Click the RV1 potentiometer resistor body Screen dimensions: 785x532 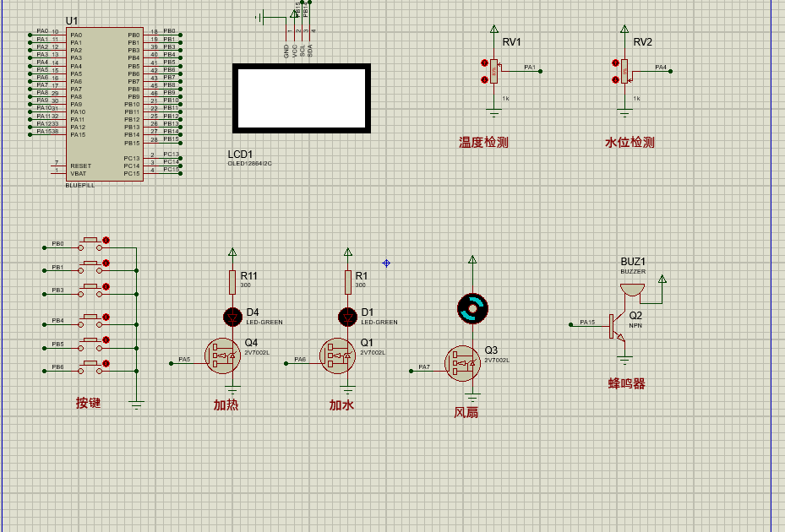494,72
